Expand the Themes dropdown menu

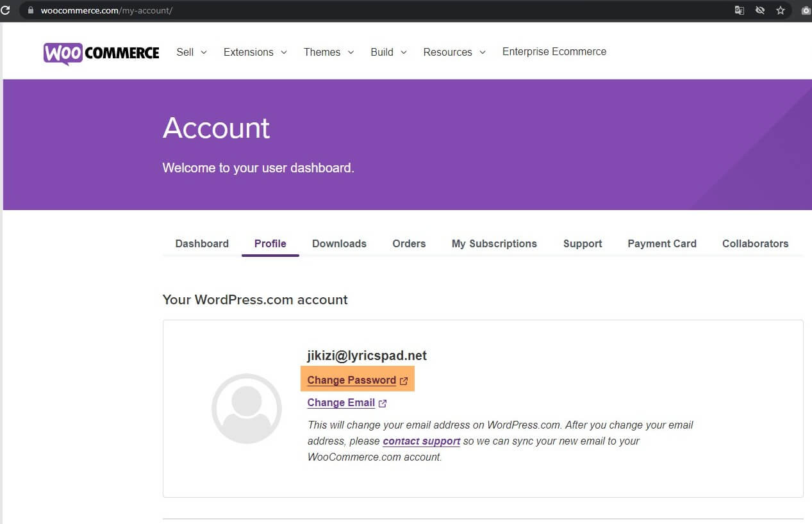tap(329, 52)
